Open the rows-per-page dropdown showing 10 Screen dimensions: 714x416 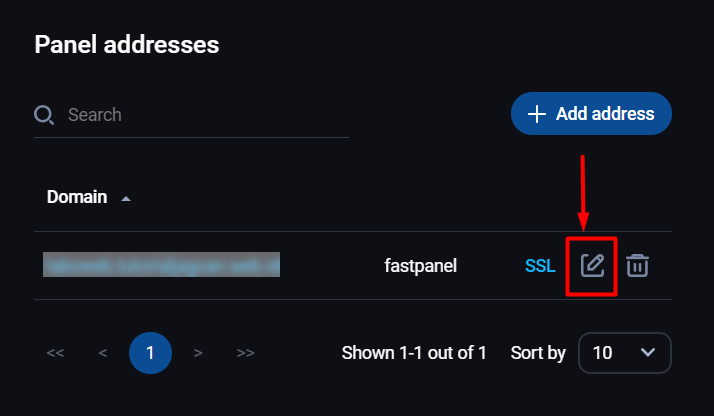pos(625,353)
